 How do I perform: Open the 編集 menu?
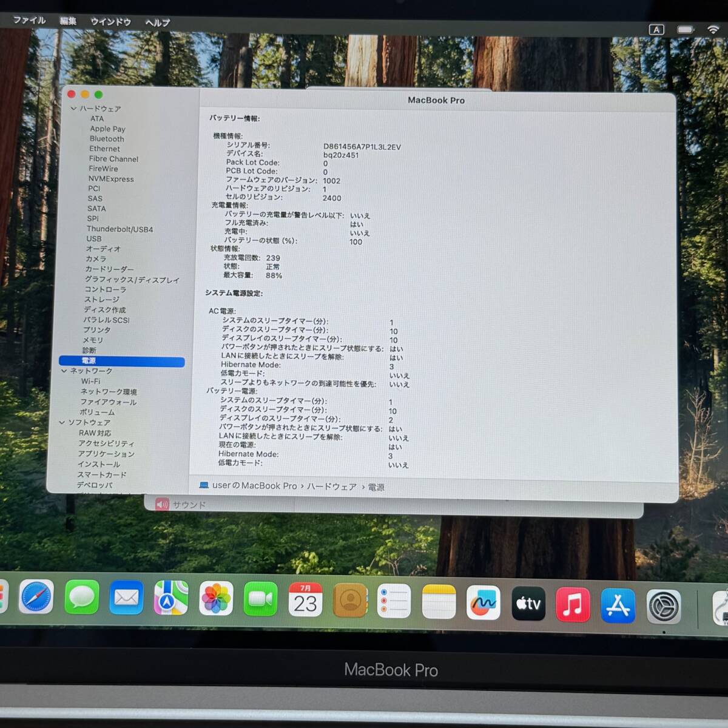[x=68, y=21]
